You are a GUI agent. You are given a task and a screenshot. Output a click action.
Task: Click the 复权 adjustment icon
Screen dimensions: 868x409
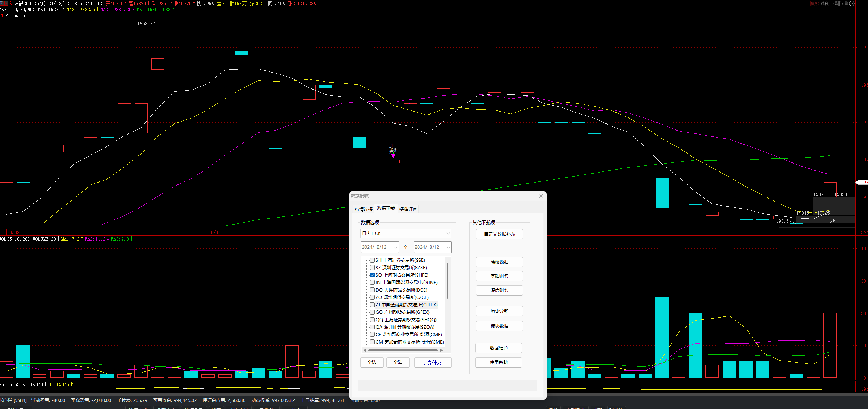pyautogui.click(x=815, y=3)
